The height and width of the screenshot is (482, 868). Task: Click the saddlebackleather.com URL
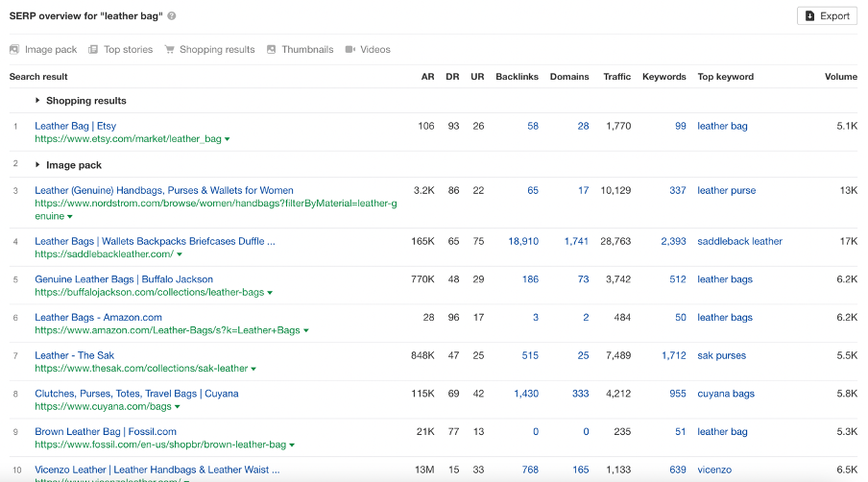click(x=104, y=254)
